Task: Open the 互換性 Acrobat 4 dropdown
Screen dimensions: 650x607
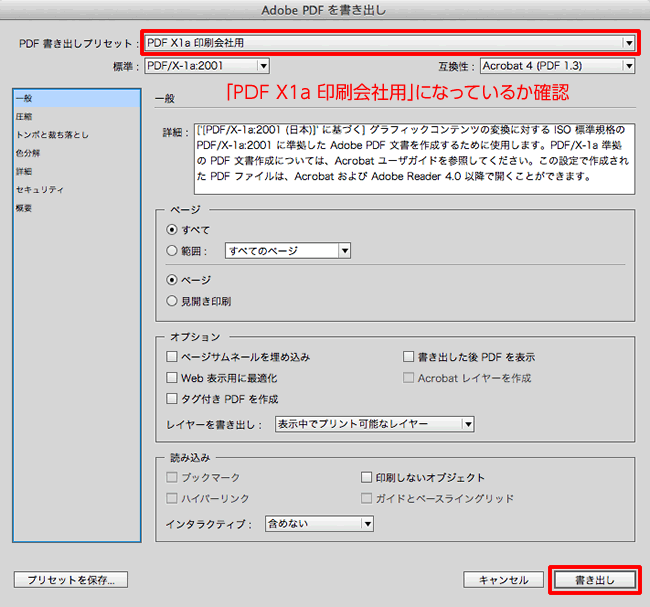Action: (558, 66)
